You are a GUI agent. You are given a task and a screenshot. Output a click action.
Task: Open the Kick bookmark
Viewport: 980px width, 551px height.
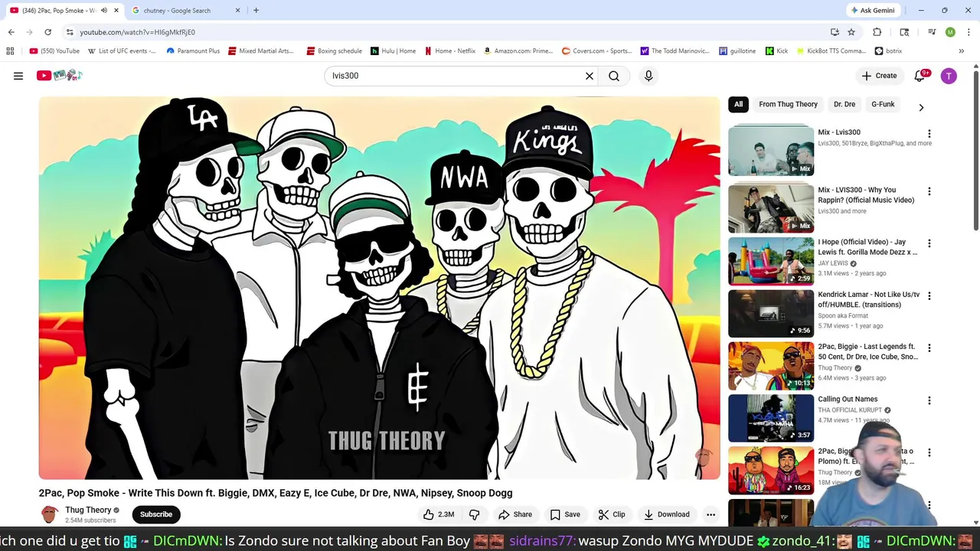pyautogui.click(x=776, y=51)
